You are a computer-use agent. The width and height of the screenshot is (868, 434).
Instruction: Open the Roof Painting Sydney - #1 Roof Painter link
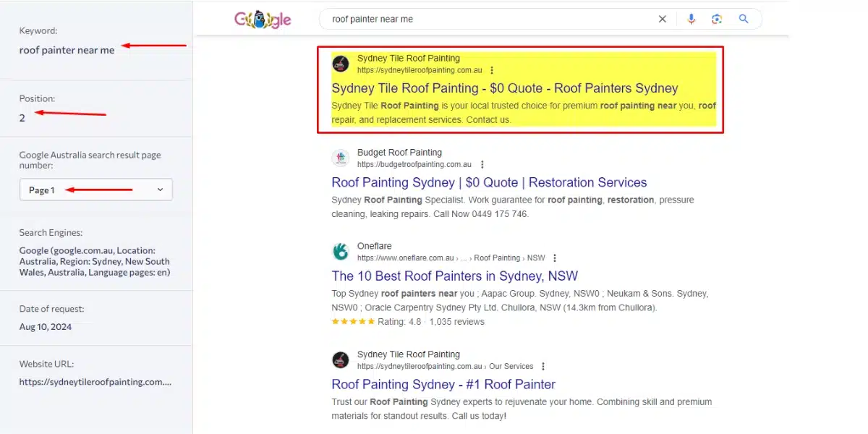(443, 384)
